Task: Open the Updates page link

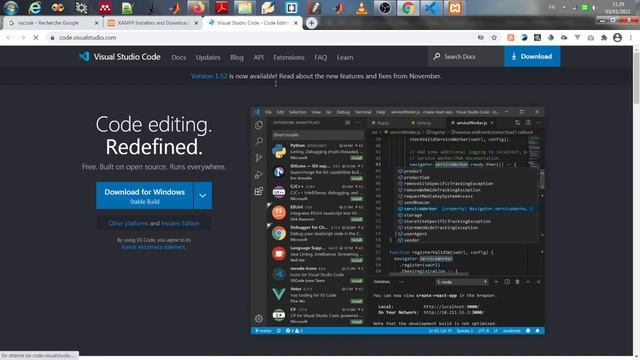Action: click(x=208, y=58)
